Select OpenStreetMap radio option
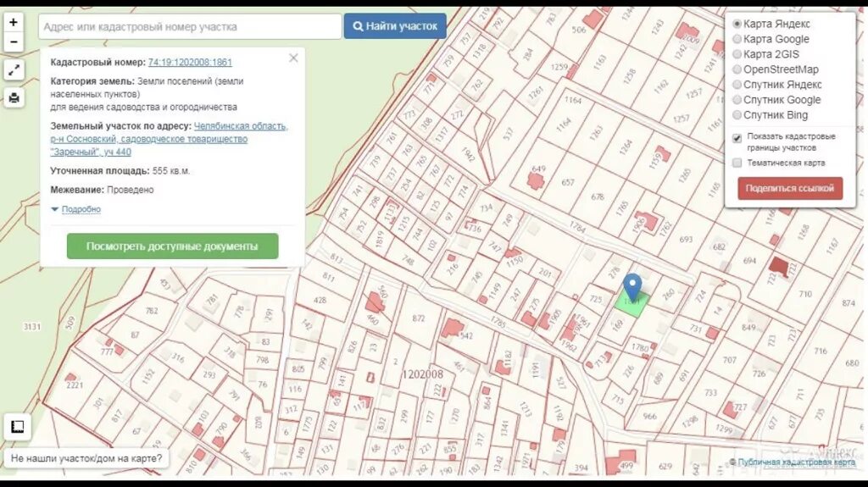This screenshot has height=487, width=868. (x=737, y=69)
